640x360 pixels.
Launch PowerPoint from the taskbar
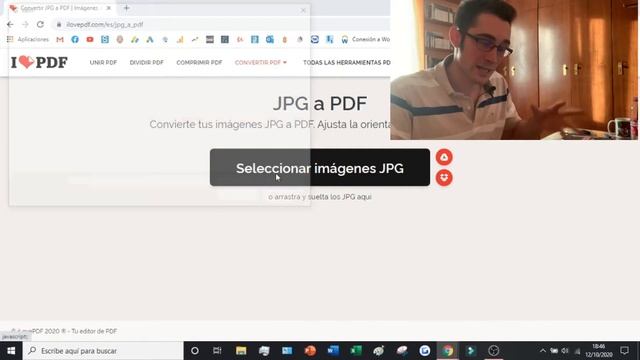tap(310, 351)
